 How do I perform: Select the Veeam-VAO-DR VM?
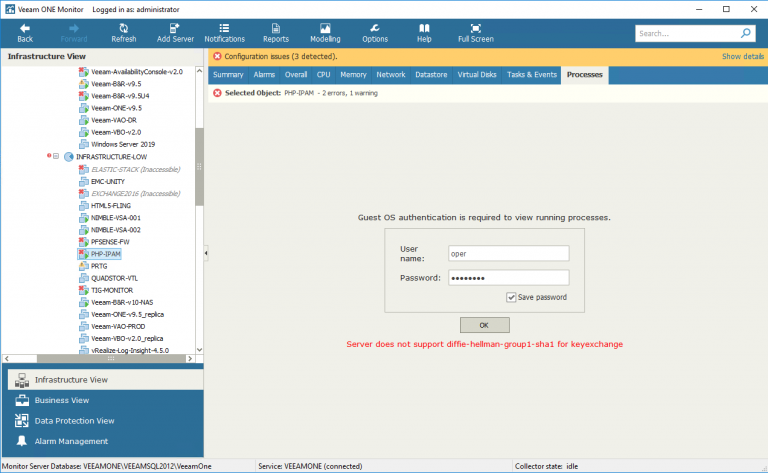click(114, 120)
